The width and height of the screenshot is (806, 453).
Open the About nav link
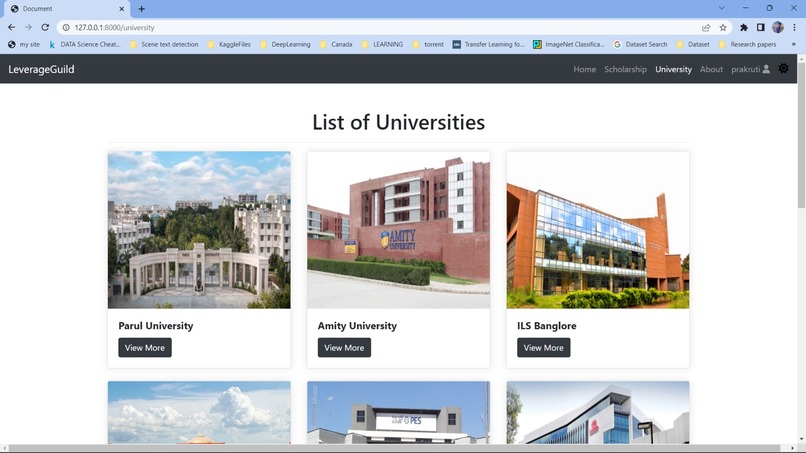711,69
